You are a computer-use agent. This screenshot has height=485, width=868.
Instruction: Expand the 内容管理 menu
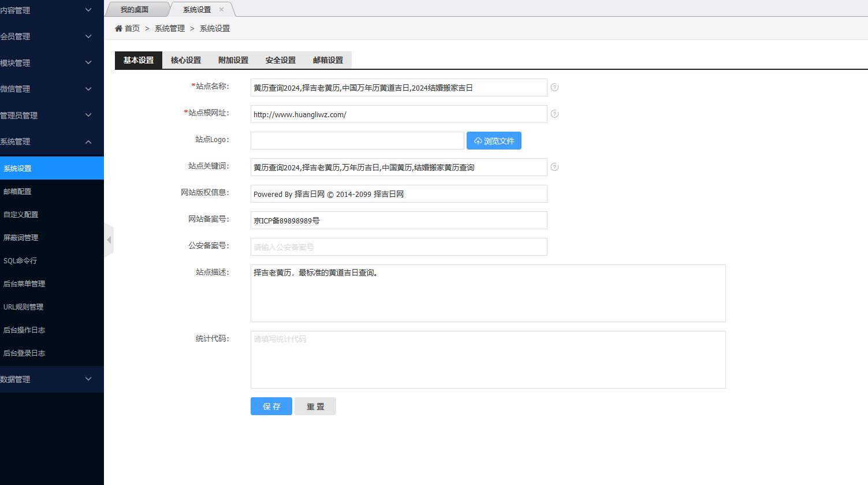(46, 10)
